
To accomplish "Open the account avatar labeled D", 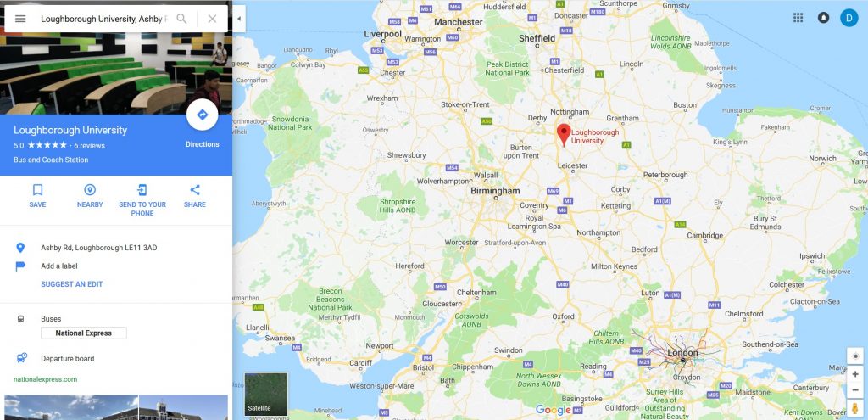I will click(849, 18).
